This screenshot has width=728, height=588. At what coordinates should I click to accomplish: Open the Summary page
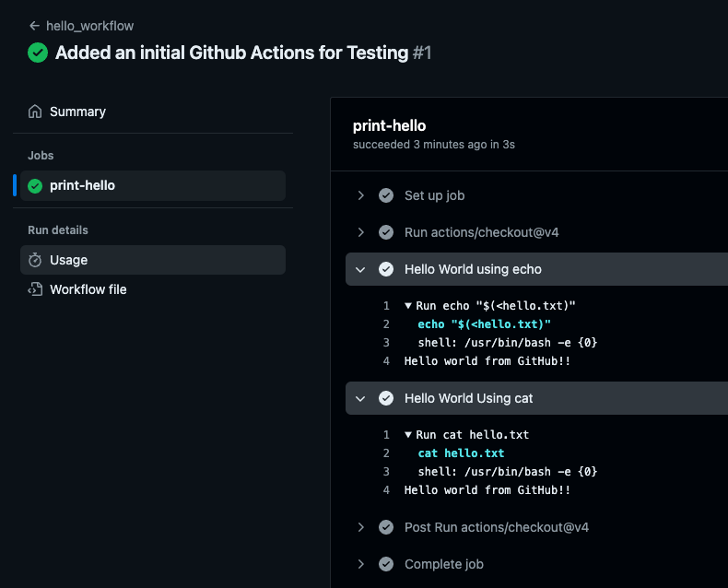[x=77, y=112]
